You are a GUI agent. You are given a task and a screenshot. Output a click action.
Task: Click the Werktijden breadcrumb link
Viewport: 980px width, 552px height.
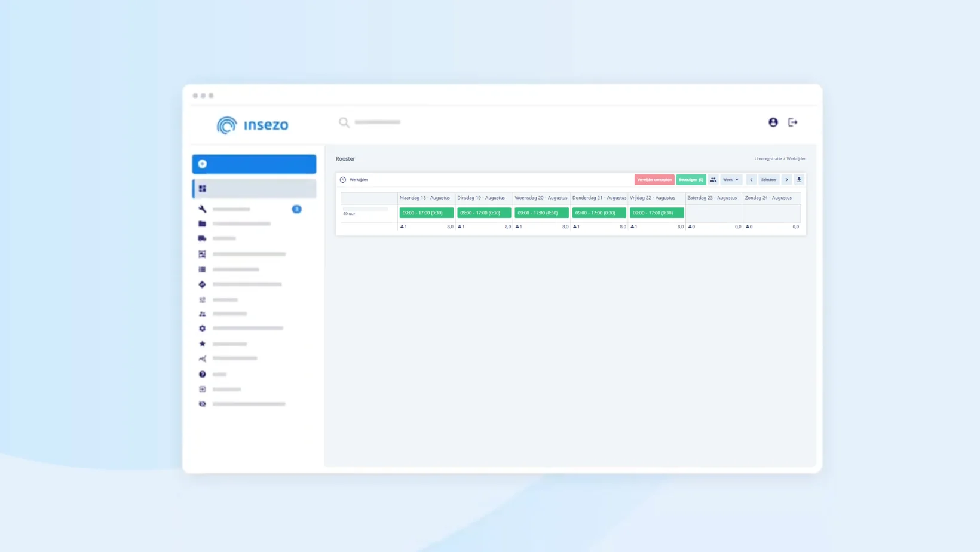797,159
